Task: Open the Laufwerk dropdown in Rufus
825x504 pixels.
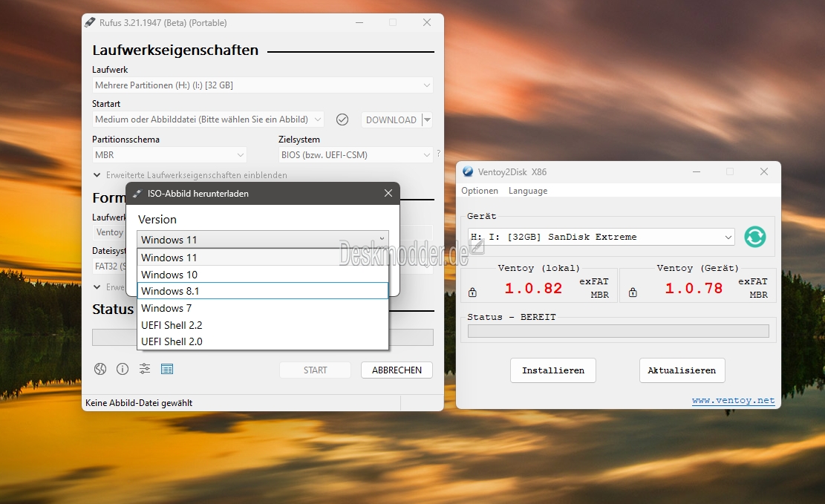Action: (x=263, y=85)
